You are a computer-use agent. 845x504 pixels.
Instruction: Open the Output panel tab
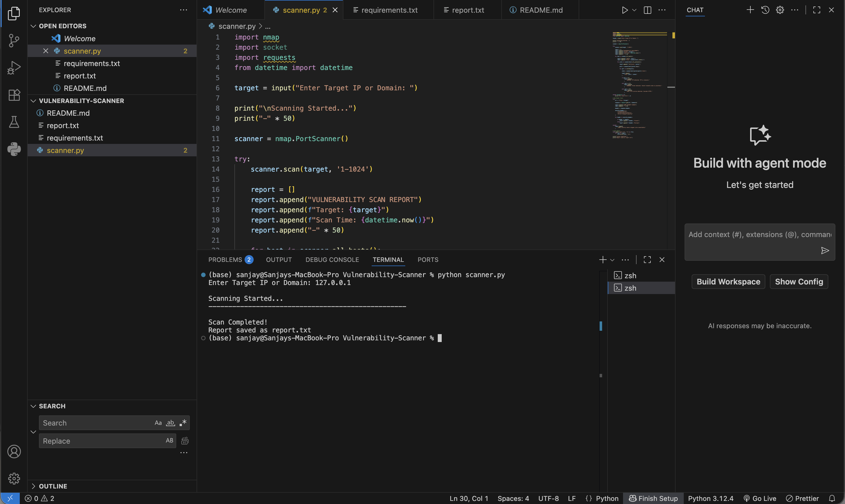(x=279, y=260)
